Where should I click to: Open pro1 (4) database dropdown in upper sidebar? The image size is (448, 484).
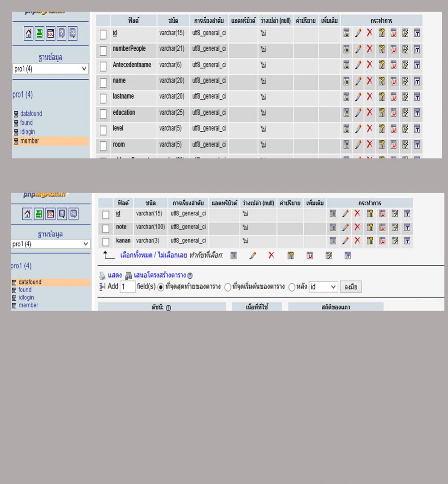pyautogui.click(x=51, y=69)
